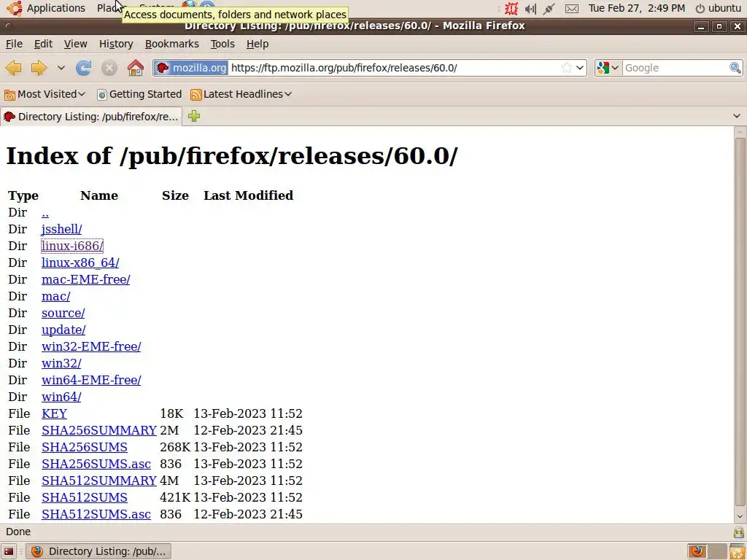747x560 pixels.
Task: Click the Firefox workspace switcher icon
Action: pos(698,551)
